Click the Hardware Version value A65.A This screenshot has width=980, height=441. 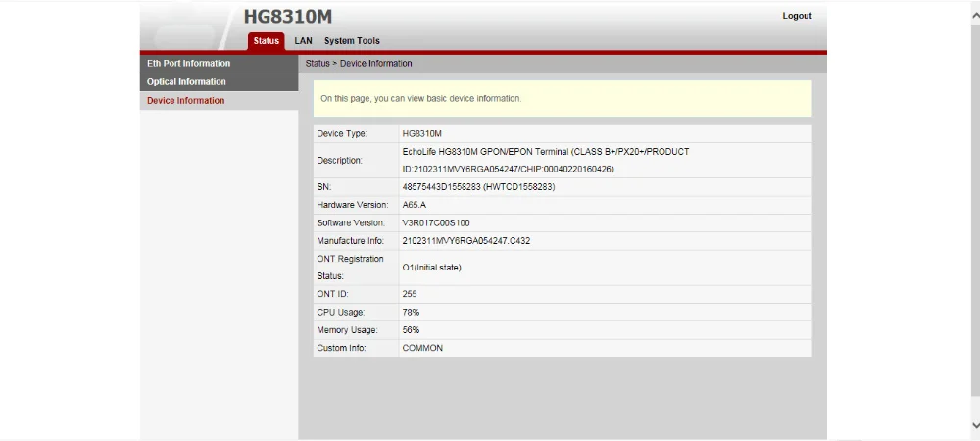(415, 205)
